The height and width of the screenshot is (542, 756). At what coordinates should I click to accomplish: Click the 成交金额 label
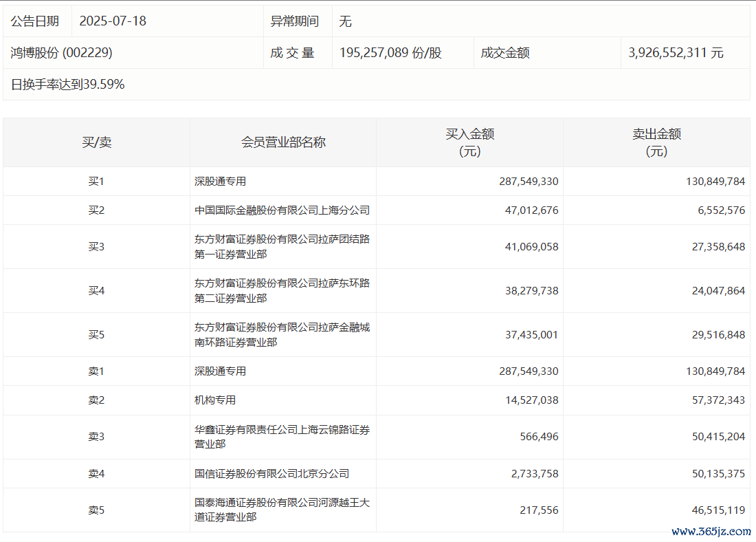click(x=505, y=52)
